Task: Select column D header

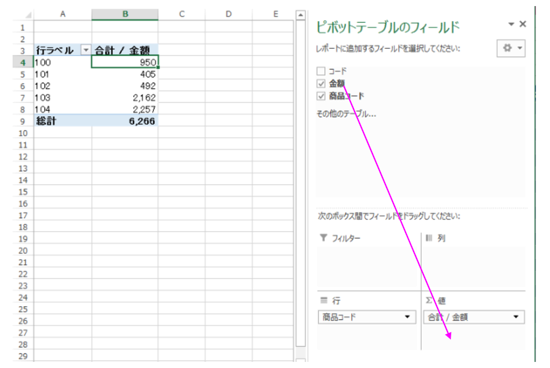Action: pos(228,14)
